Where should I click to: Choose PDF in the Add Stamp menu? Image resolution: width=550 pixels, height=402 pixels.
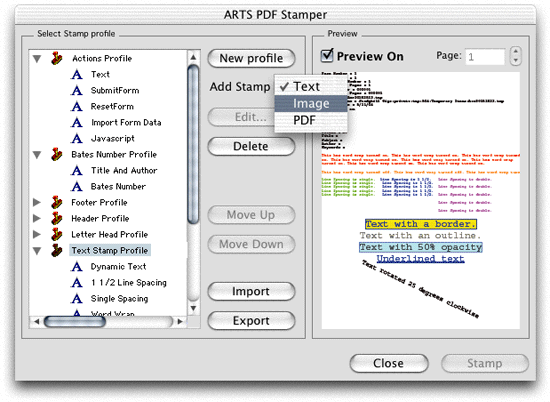311,120
